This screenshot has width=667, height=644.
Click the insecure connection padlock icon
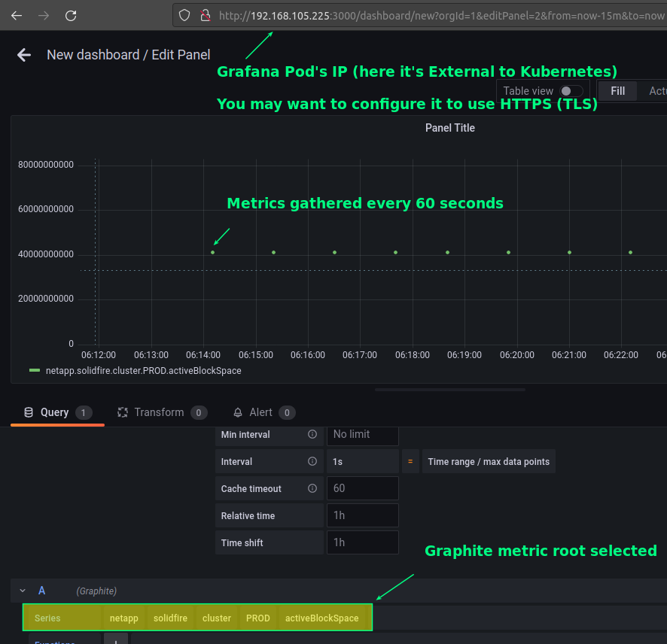point(206,16)
